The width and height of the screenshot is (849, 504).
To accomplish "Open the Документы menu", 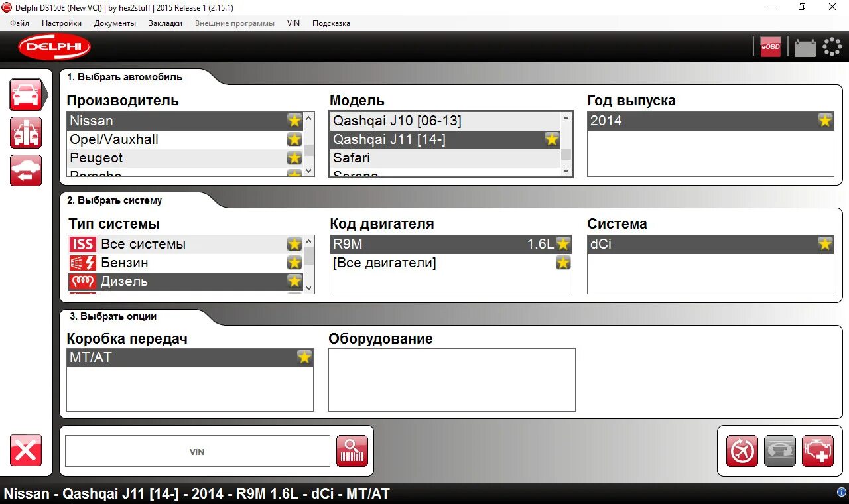I will click(x=115, y=23).
